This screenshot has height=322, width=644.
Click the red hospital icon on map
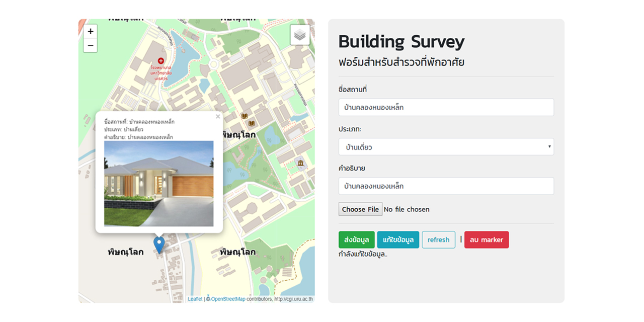point(161,61)
